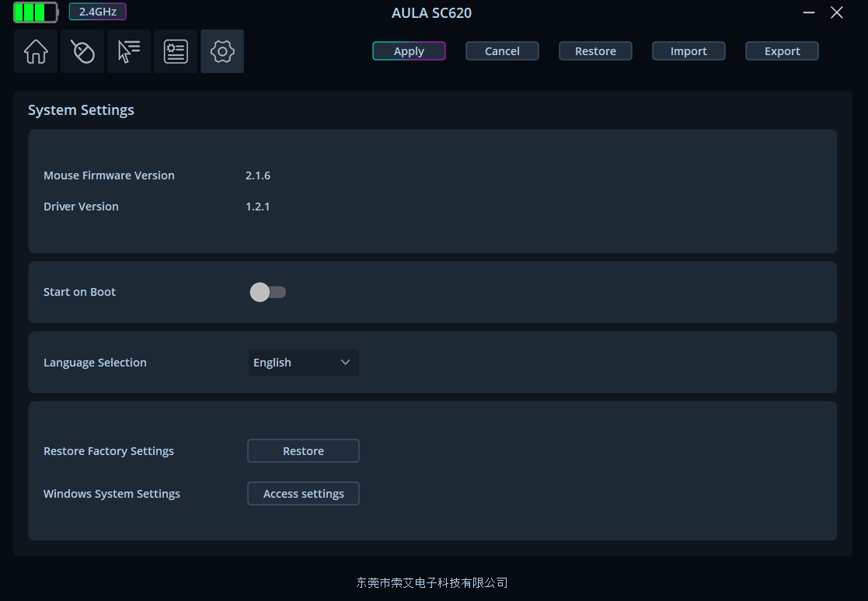This screenshot has width=868, height=601.
Task: Import a settings profile
Action: click(x=688, y=51)
